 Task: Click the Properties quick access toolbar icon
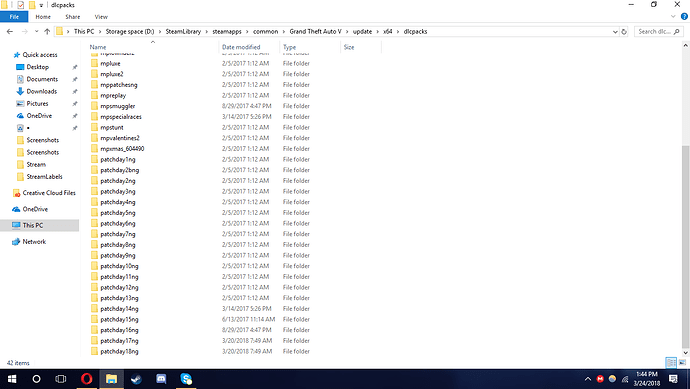point(20,5)
